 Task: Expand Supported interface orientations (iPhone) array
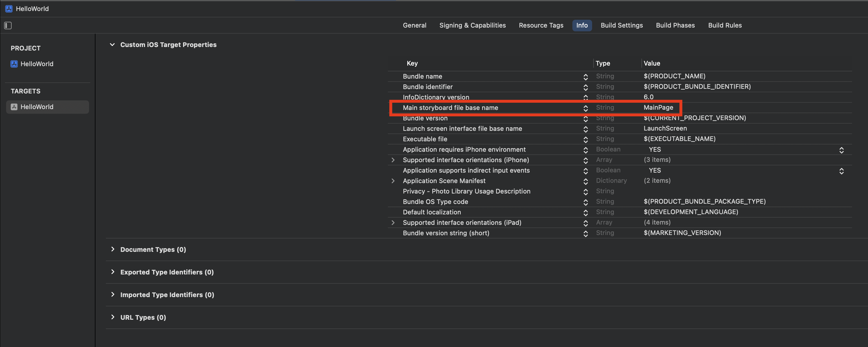tap(393, 160)
